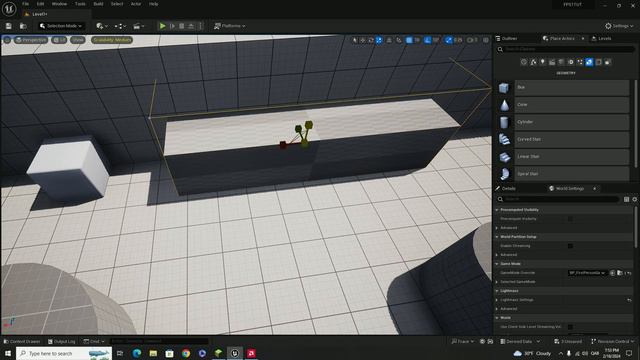Image resolution: width=640 pixels, height=360 pixels.
Task: Open the Output Log
Action: [61, 341]
